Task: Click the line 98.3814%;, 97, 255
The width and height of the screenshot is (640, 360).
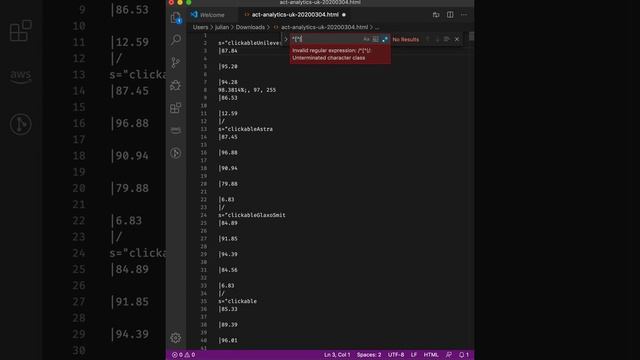Action: coord(247,90)
